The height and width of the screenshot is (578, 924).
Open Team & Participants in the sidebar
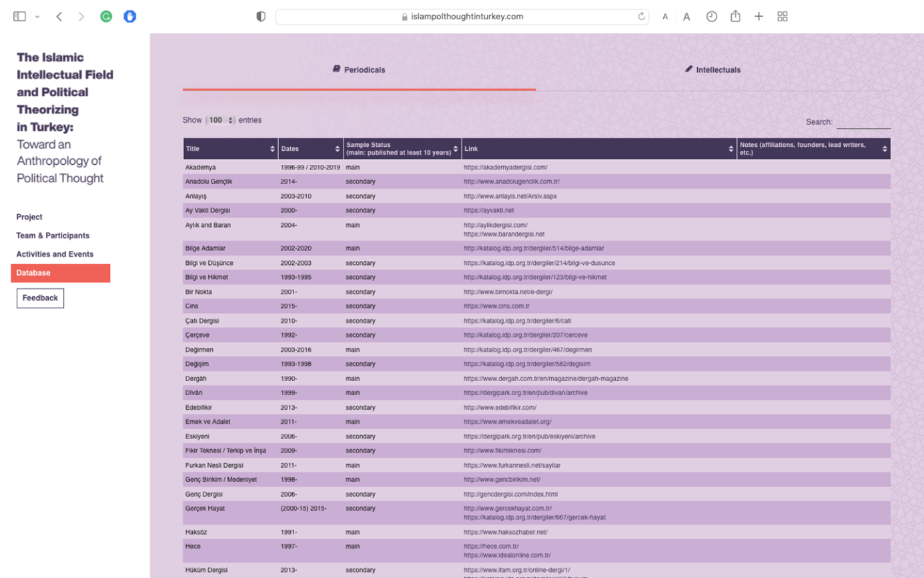coord(53,236)
